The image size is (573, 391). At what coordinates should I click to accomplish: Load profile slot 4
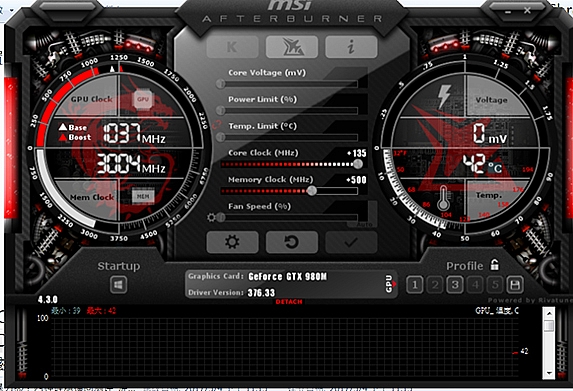click(475, 285)
